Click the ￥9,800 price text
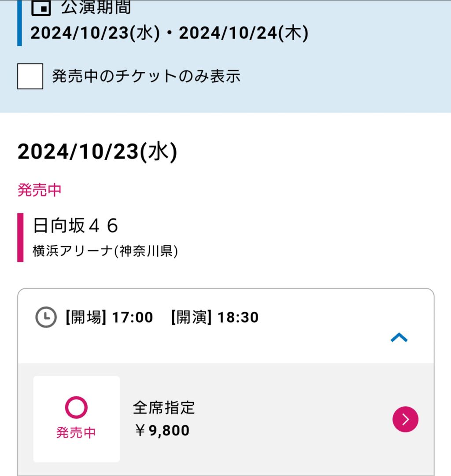 [x=162, y=431]
